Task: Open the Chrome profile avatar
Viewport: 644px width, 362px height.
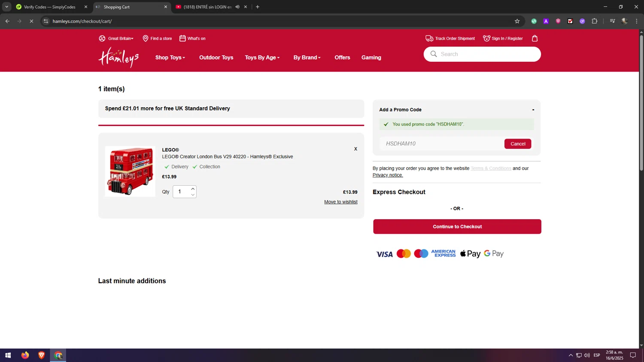Action: (624, 21)
